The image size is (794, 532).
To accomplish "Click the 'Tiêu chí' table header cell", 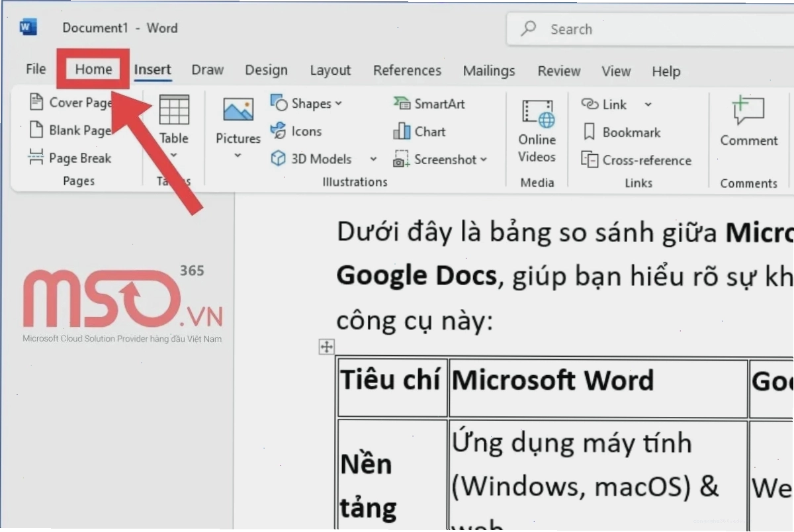I will point(392,387).
